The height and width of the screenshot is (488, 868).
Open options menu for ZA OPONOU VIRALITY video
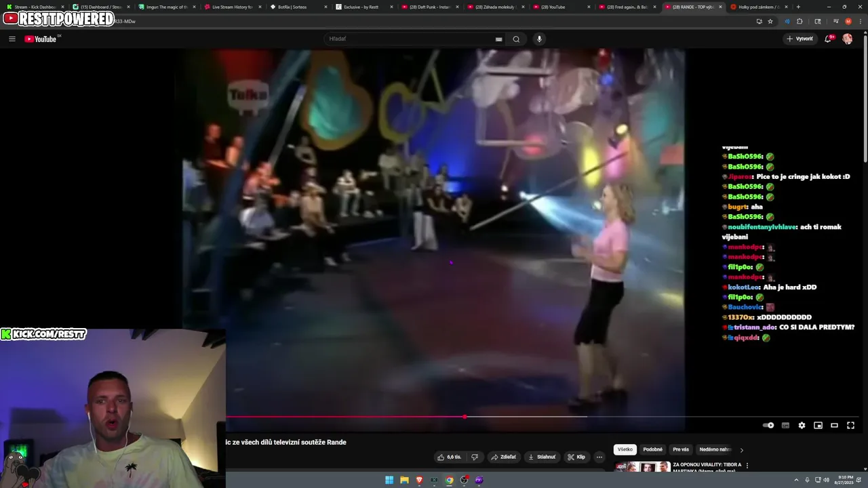(747, 466)
